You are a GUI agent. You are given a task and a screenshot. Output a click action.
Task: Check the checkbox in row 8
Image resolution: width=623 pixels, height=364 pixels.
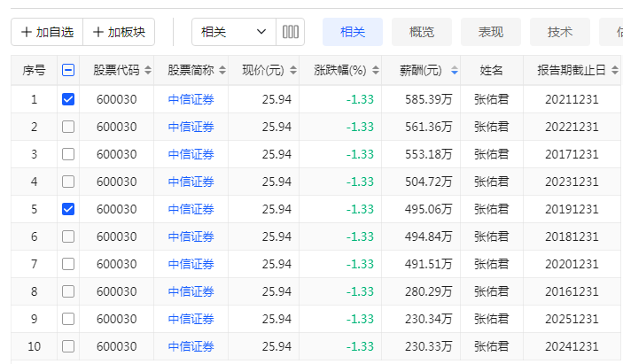point(68,291)
